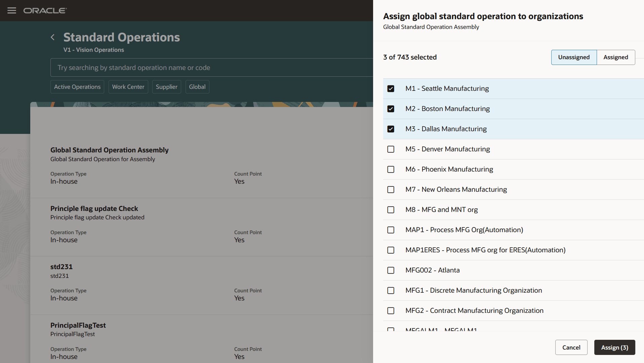Select the M1 - Seattle Manufacturing label
644x363 pixels.
[447, 88]
